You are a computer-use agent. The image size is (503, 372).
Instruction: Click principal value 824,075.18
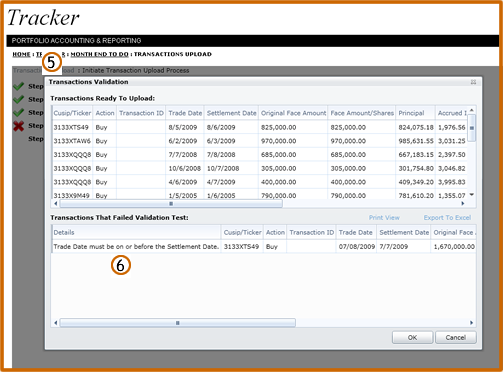click(416, 127)
